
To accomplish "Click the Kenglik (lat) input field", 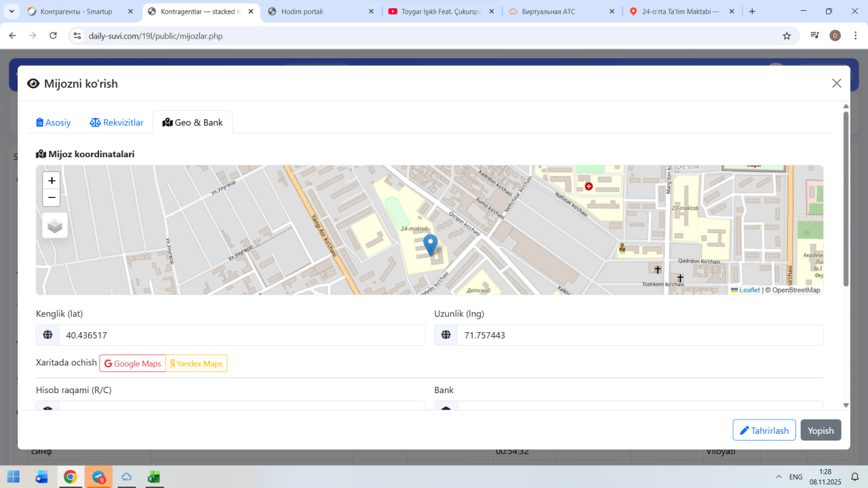I will coord(241,335).
